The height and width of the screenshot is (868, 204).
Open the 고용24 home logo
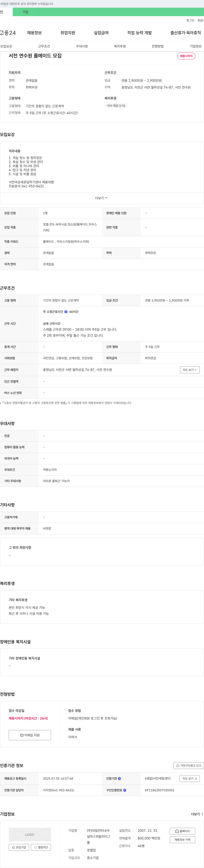[x=8, y=33]
